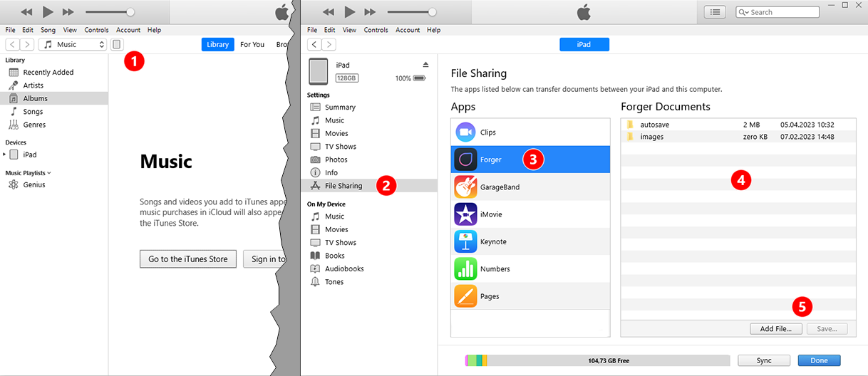
Task: Switch to the For You tab
Action: tap(252, 44)
